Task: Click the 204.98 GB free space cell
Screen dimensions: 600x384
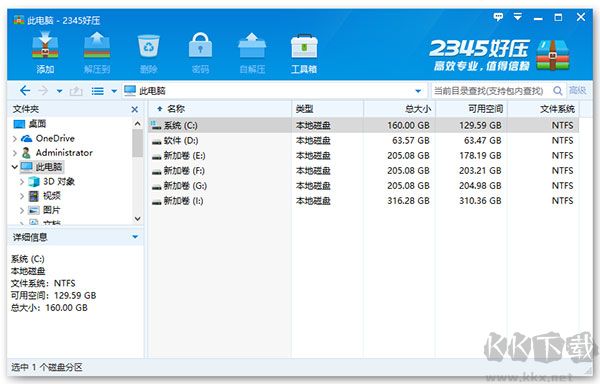Action: click(480, 186)
